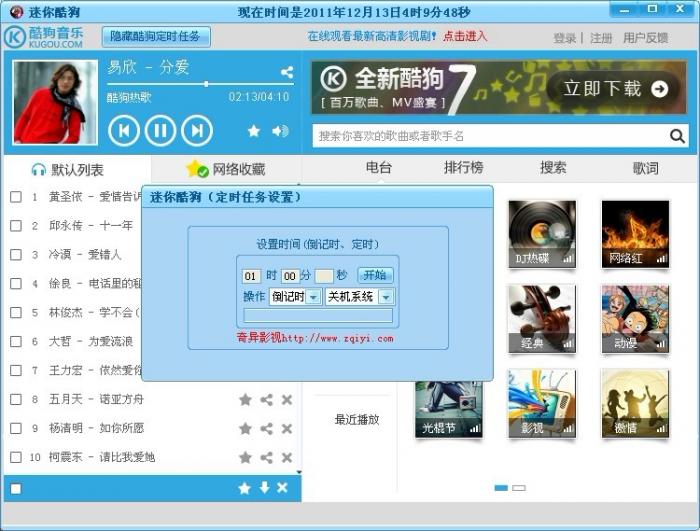Open the 歌词 tab
The width and height of the screenshot is (700, 531).
646,168
